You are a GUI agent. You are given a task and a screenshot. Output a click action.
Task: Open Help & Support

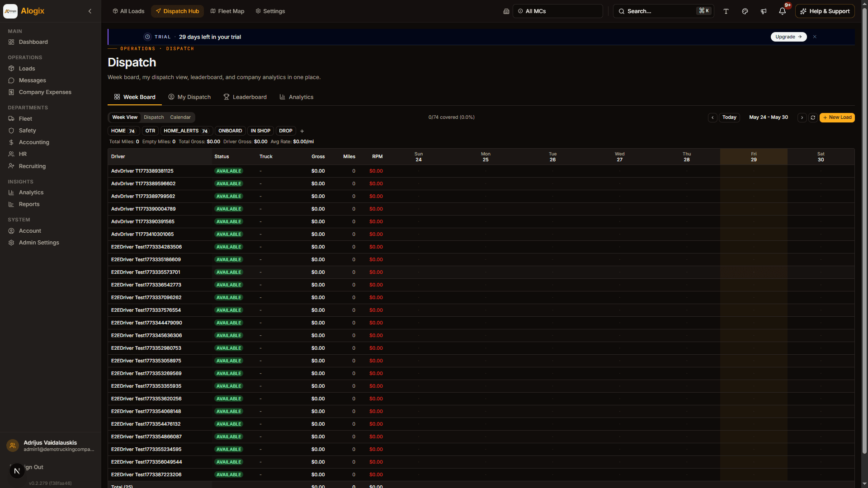coord(825,11)
